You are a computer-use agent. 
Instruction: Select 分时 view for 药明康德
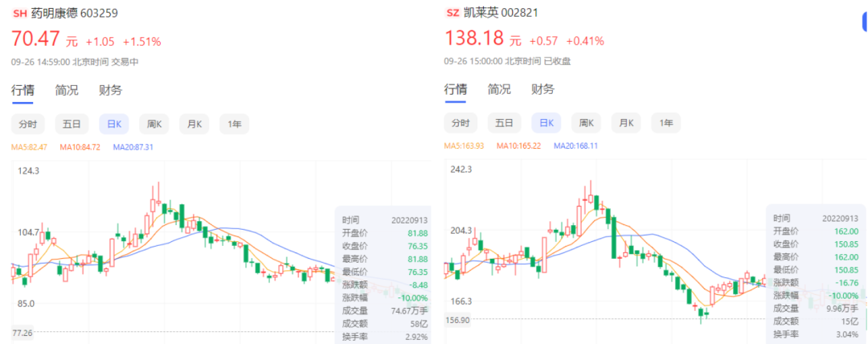coord(28,124)
